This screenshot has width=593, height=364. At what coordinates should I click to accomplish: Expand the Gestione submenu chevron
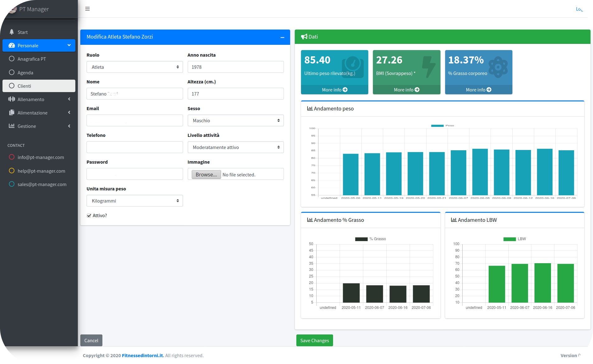69,126
